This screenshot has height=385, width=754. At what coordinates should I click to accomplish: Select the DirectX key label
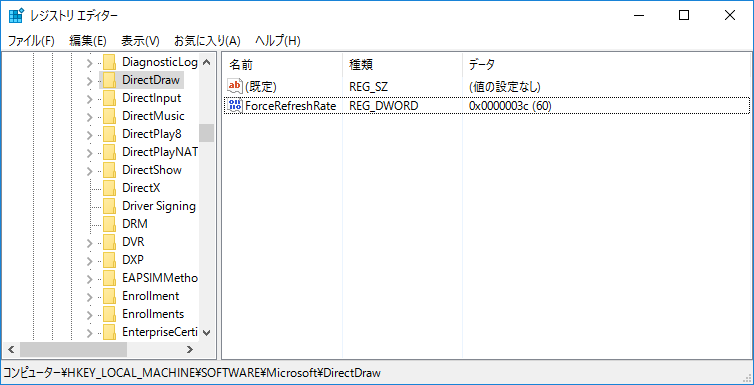[141, 188]
